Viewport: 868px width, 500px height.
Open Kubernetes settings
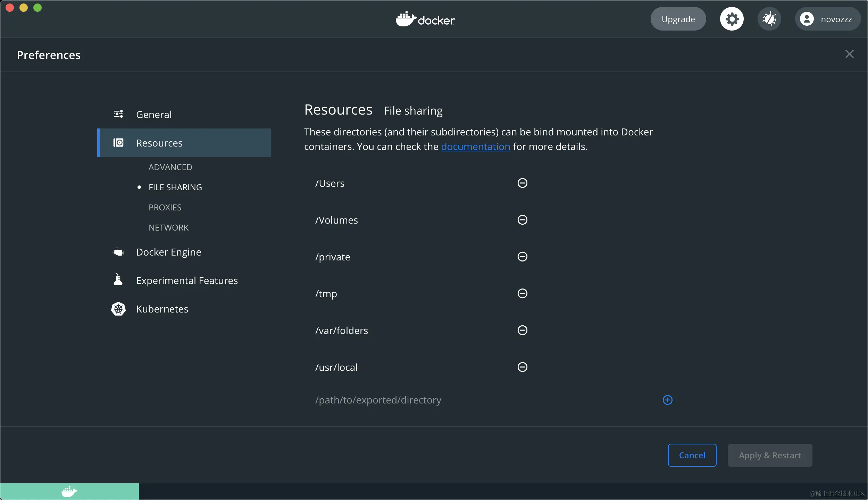(x=162, y=309)
